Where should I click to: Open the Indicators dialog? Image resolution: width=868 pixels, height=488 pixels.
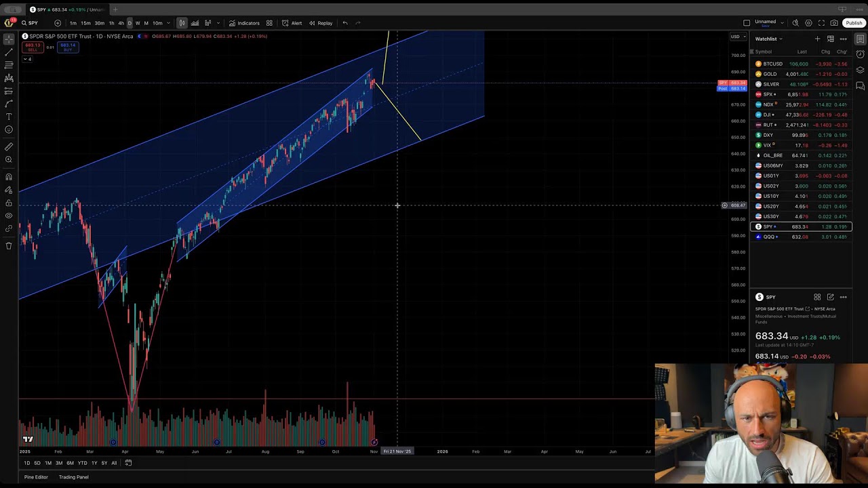coord(244,23)
